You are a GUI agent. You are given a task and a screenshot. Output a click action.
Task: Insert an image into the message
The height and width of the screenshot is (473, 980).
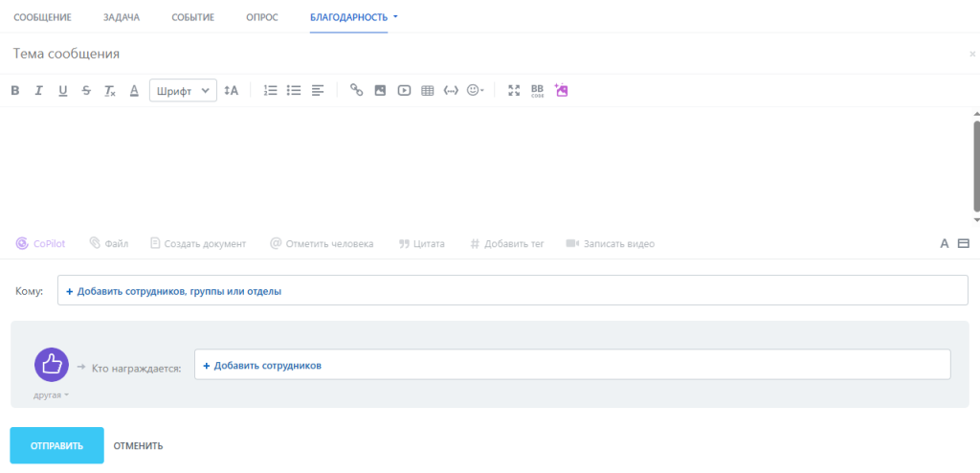click(x=380, y=91)
